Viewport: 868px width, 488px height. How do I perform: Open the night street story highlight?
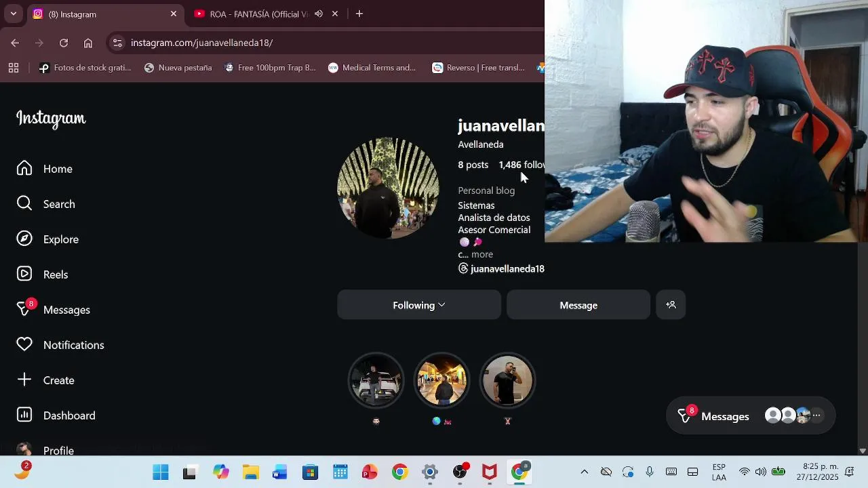pos(441,381)
